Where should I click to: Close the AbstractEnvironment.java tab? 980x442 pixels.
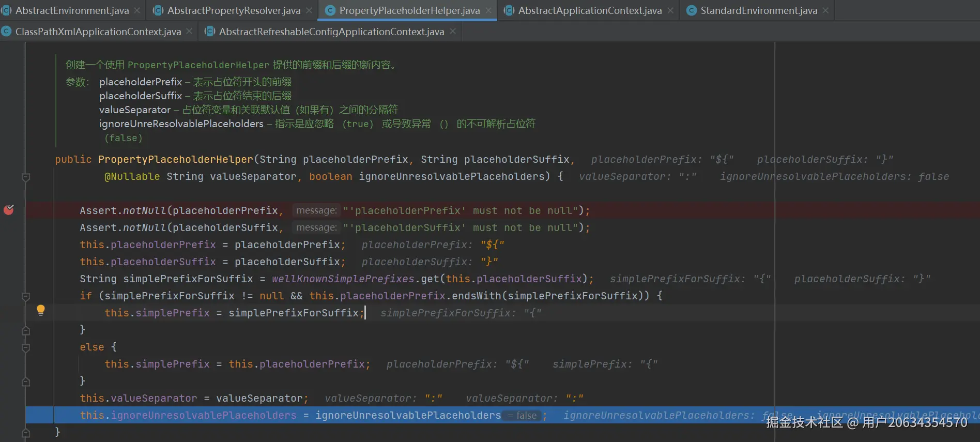coord(137,10)
